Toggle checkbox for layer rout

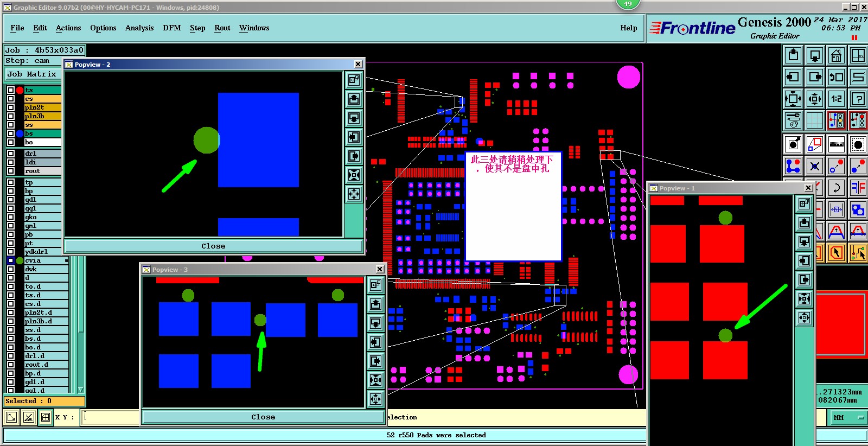(11, 171)
